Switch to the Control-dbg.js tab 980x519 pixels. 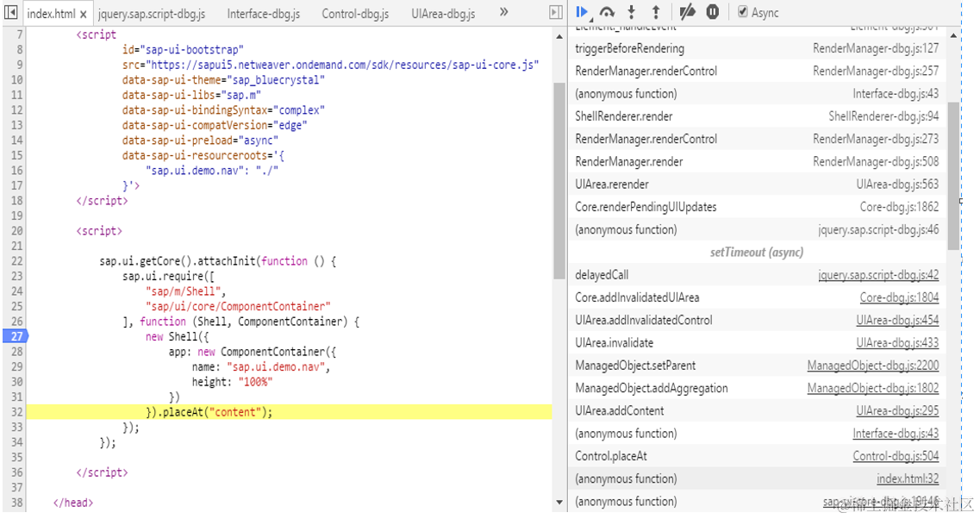coord(355,14)
